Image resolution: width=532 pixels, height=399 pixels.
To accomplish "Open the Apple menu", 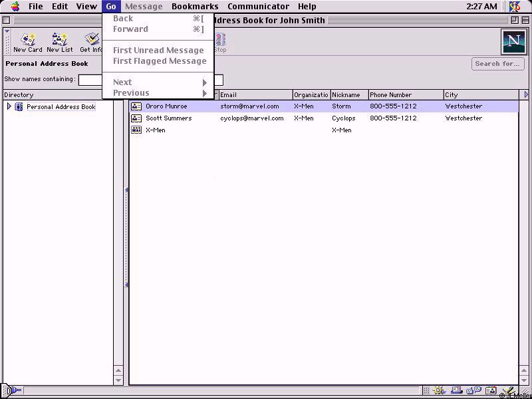I will (15, 7).
